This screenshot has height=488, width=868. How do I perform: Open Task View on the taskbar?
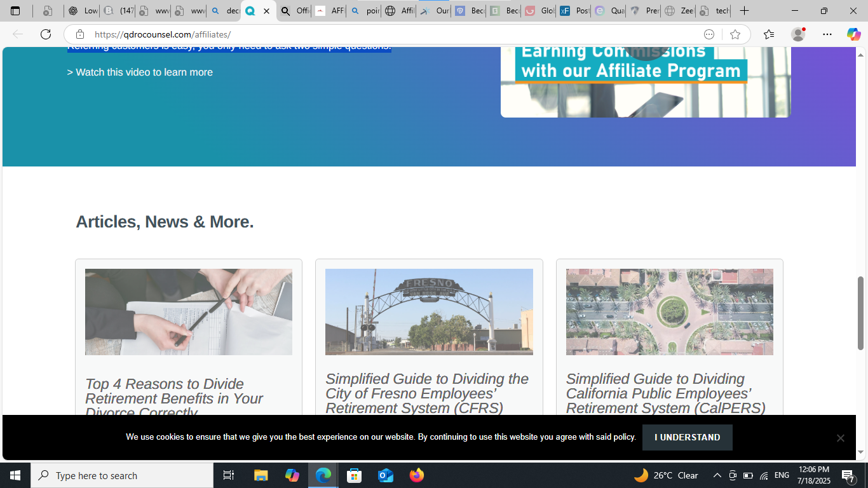pyautogui.click(x=229, y=475)
